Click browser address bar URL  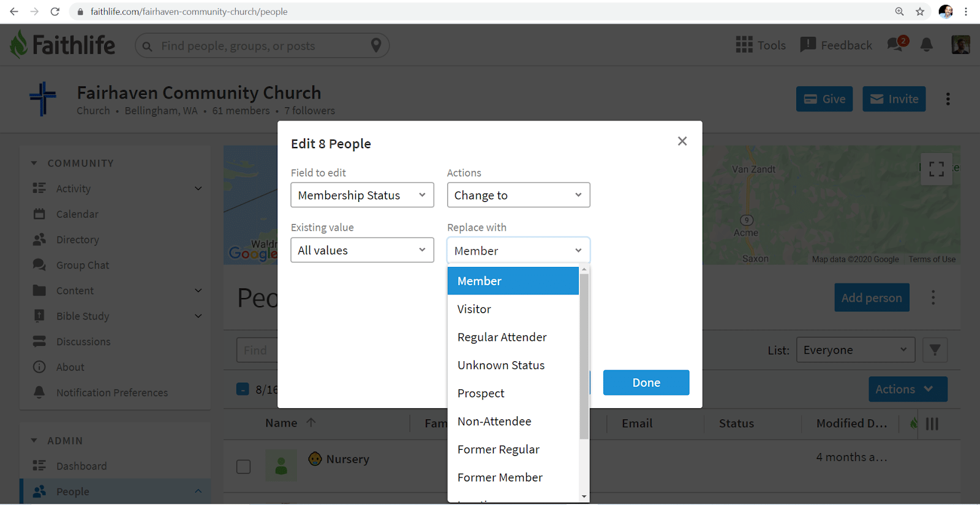[189, 12]
